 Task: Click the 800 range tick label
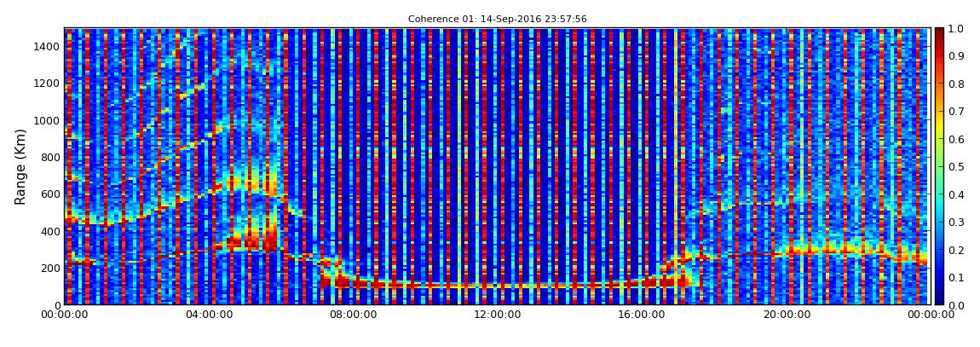point(50,158)
